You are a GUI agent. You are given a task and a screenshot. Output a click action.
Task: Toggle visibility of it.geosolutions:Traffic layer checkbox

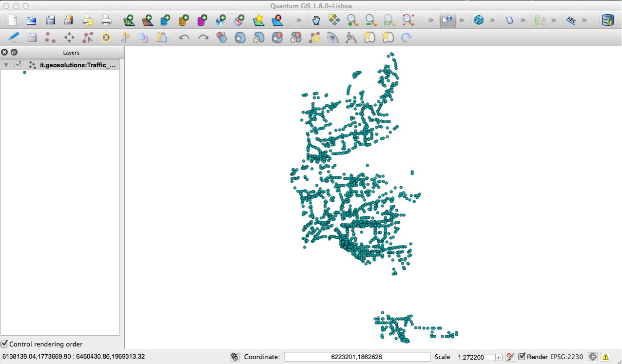[19, 64]
